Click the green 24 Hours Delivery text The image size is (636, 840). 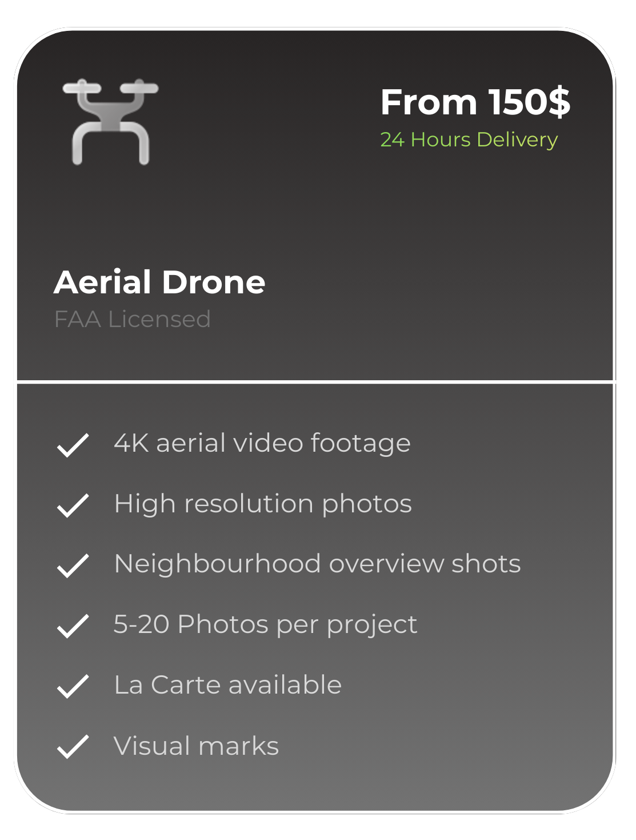pos(469,140)
